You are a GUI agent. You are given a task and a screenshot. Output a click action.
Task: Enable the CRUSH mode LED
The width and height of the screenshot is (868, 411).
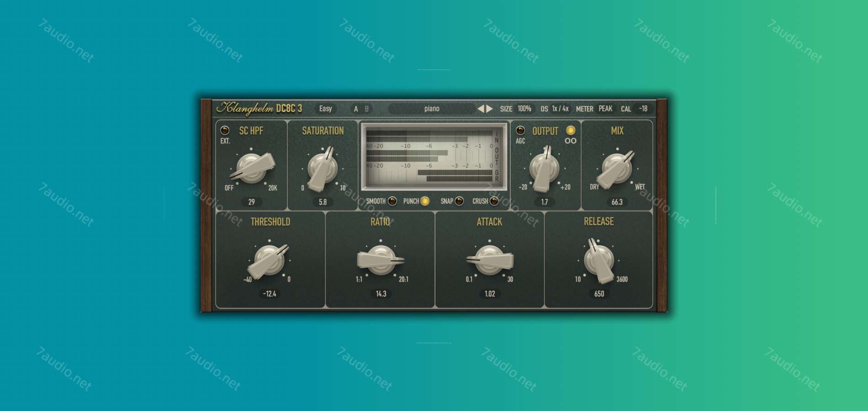(494, 201)
